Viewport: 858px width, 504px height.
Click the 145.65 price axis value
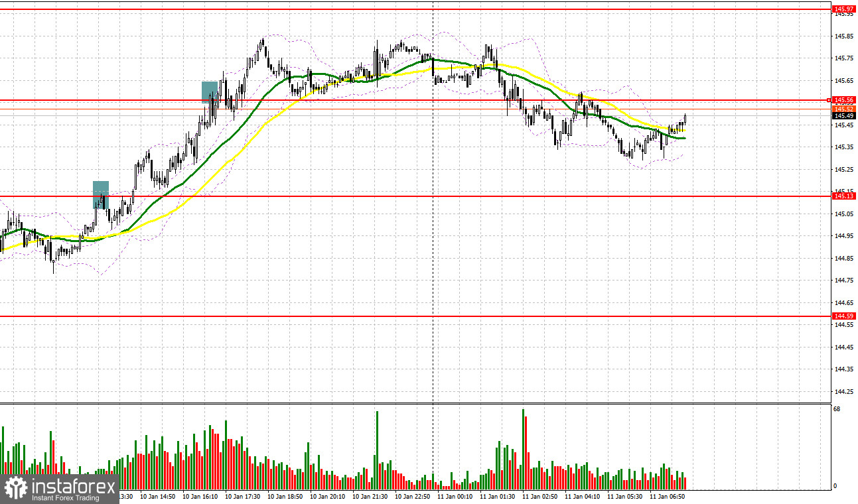843,80
